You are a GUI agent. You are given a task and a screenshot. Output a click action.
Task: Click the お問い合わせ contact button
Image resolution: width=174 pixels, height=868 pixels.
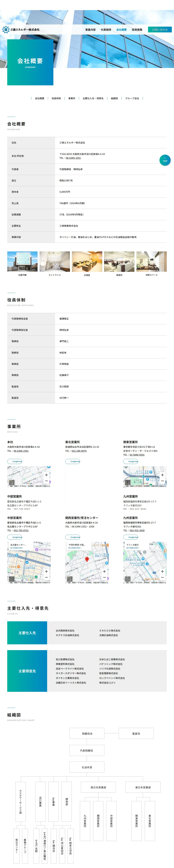coord(160,30)
